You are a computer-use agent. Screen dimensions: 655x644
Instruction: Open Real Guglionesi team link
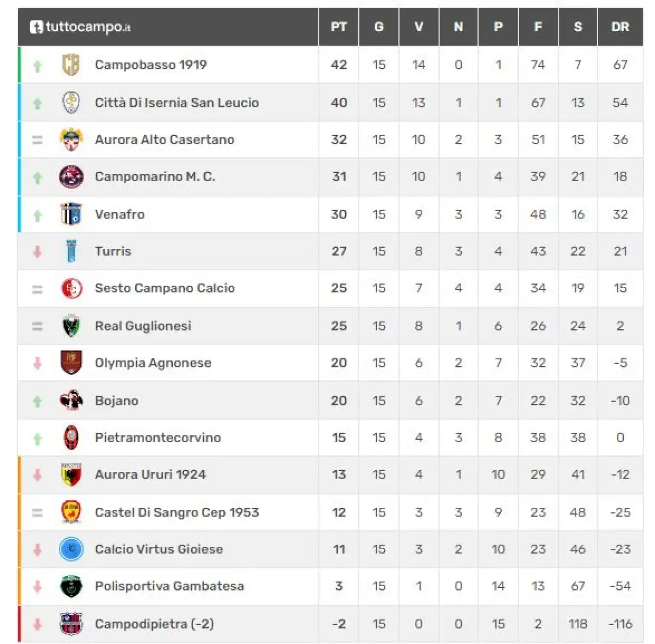tap(143, 326)
